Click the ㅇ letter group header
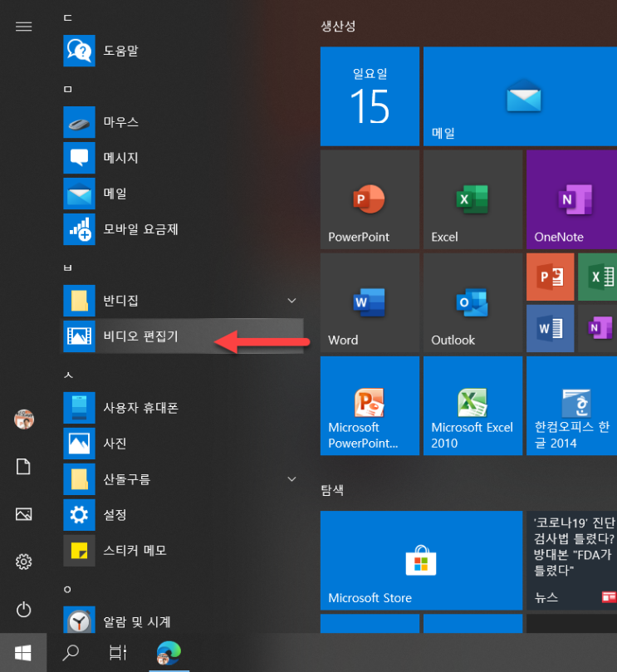617x672 pixels. pos(67,589)
